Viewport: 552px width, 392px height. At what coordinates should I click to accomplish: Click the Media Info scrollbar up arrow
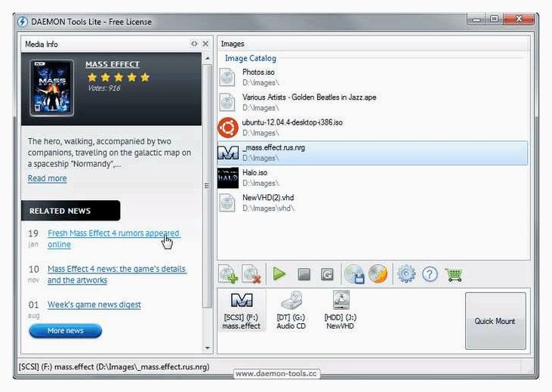208,58
